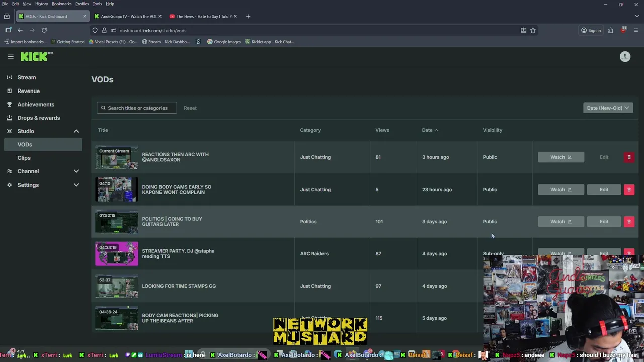Open the Current Stream VOD thumbnail
644x362 pixels.
click(117, 157)
